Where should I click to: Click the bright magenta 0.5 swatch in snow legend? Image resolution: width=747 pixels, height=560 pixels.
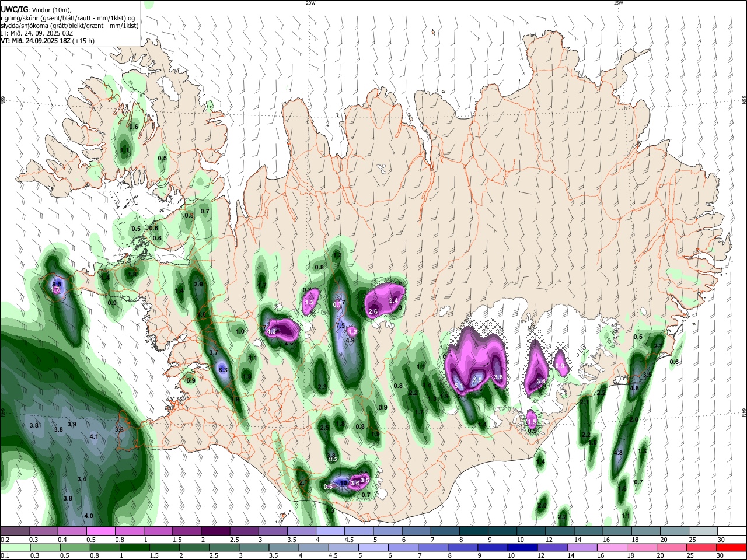coord(101,531)
